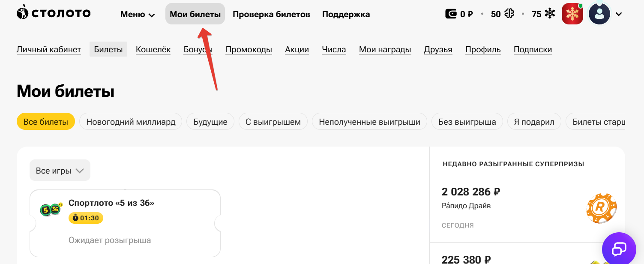The image size is (644, 264).
Task: Open the Все игры game selector
Action: pos(60,170)
